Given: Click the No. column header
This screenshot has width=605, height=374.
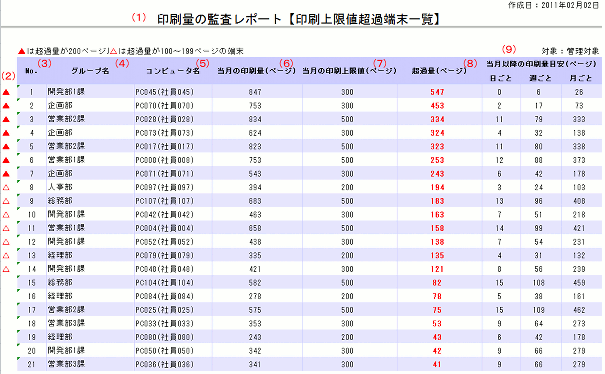Looking at the screenshot, I should 31,71.
